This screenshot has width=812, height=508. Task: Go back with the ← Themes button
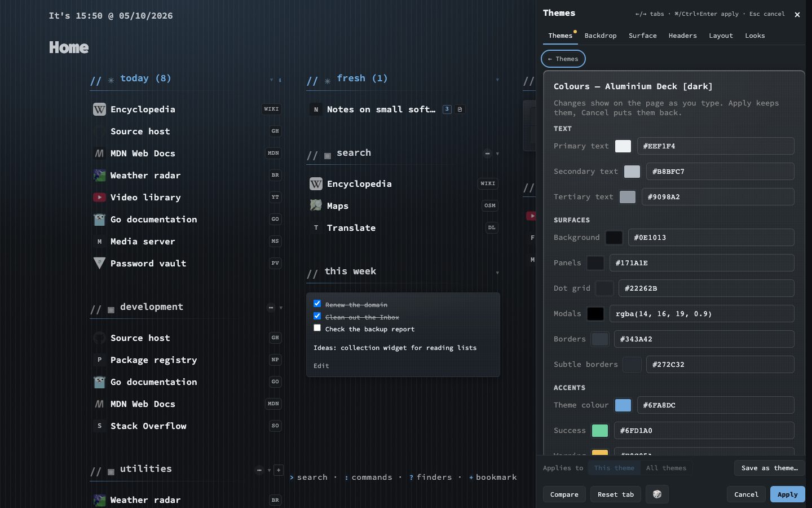point(563,59)
